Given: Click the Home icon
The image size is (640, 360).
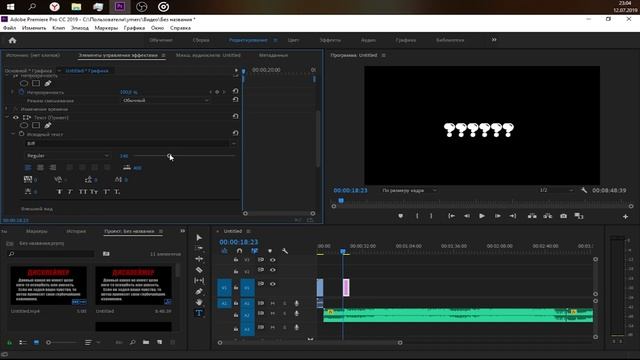Looking at the screenshot, I should 12,40.
